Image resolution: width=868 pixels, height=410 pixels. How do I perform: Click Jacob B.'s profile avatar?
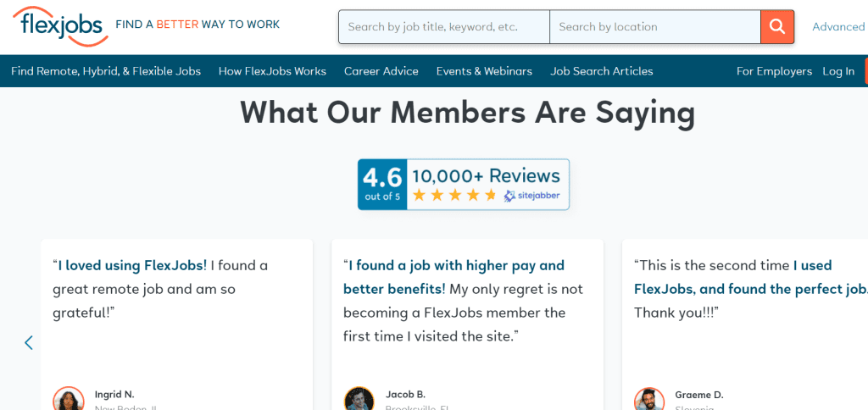359,399
